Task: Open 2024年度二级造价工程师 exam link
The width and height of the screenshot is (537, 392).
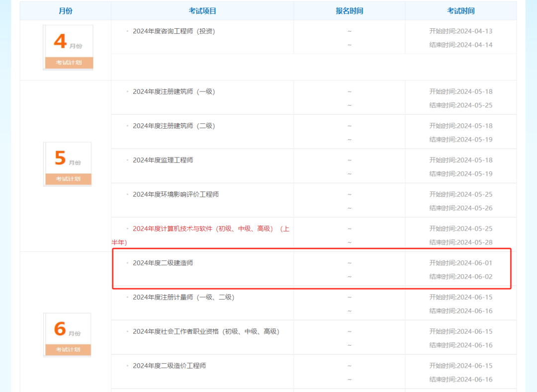Action: (x=169, y=366)
